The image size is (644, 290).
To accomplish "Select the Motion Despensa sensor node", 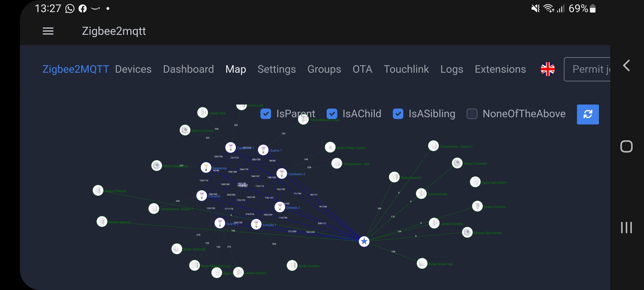I will click(157, 165).
